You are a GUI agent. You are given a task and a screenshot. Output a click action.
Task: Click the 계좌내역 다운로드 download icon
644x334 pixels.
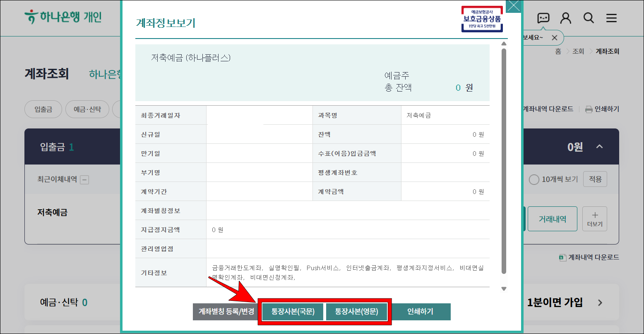coord(563,257)
